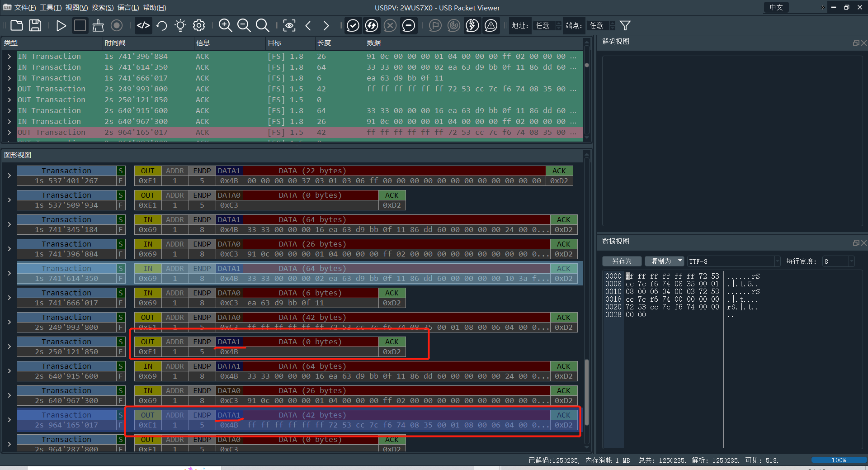Toggle the ACK packet filter icon
Image resolution: width=868 pixels, height=470 pixels.
coord(353,25)
